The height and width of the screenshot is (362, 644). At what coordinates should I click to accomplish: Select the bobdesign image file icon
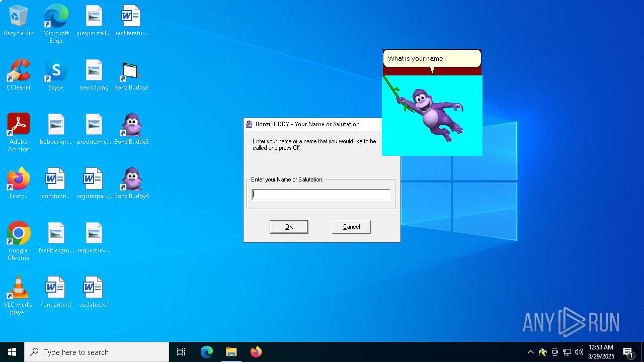(56, 129)
